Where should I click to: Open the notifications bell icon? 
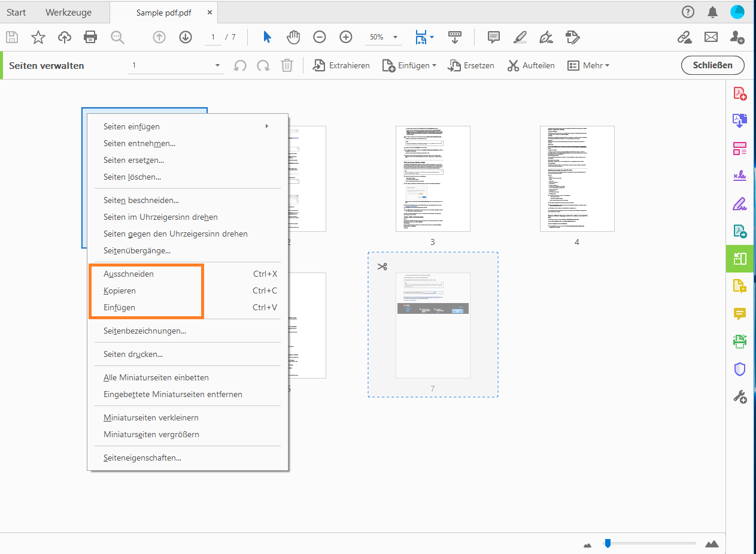712,12
